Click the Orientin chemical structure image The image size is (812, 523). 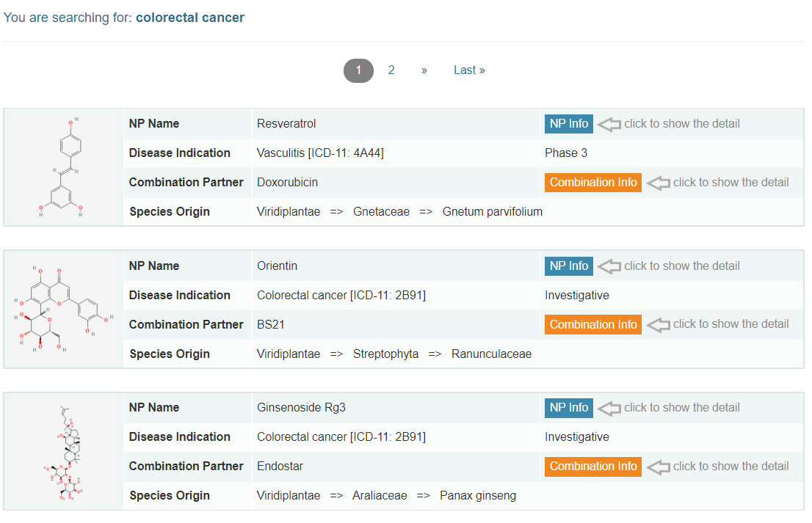coord(63,310)
